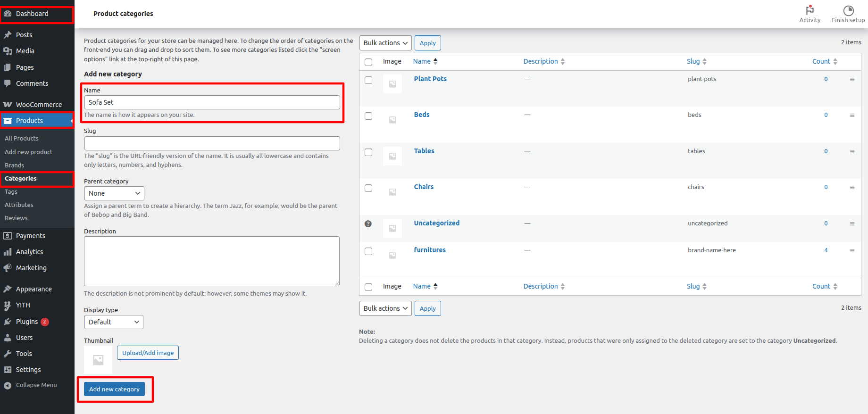The image size is (868, 414).
Task: Click the Upload/Add image button
Action: [x=148, y=353]
